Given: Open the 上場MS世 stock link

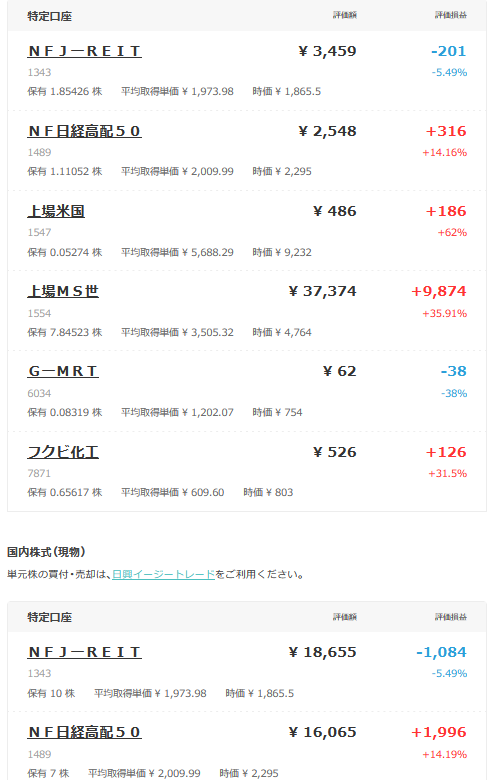Looking at the screenshot, I should 63,292.
